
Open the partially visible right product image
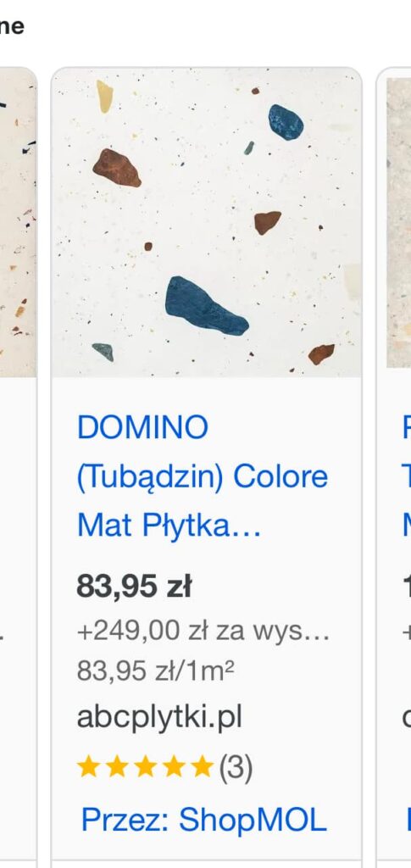[x=398, y=223]
